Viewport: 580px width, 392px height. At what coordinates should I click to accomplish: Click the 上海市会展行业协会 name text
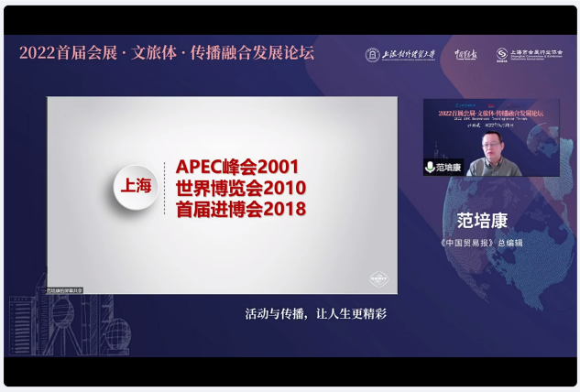point(536,54)
